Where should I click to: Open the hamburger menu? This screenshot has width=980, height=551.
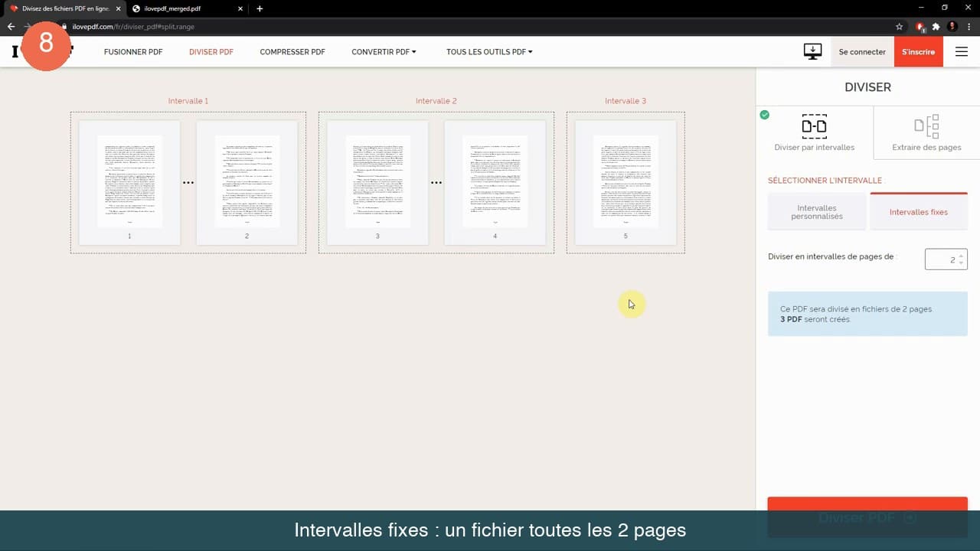tap(962, 52)
